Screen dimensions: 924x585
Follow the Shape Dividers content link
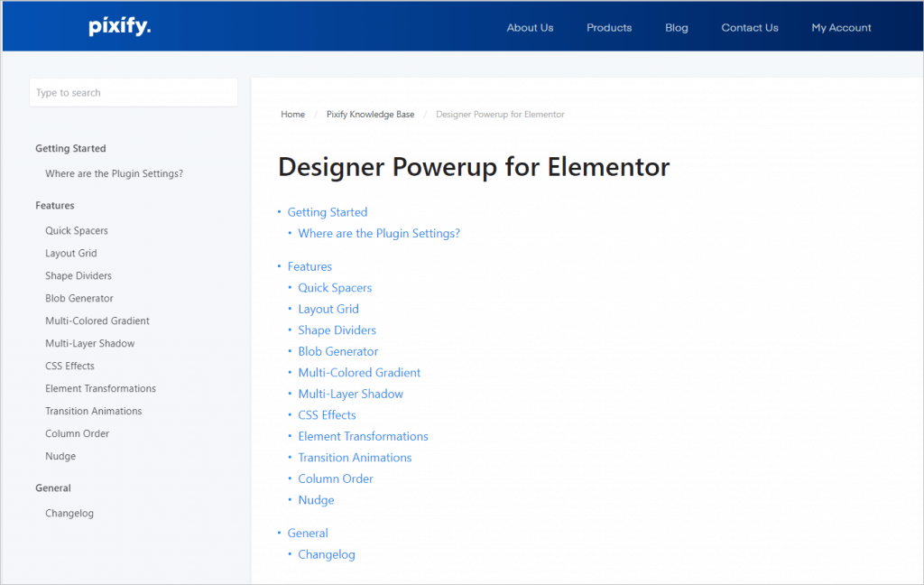point(337,330)
